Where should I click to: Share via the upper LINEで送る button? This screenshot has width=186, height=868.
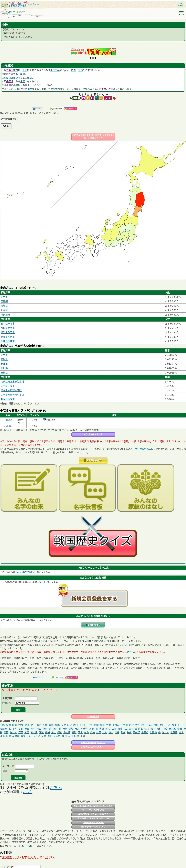(57, 108)
